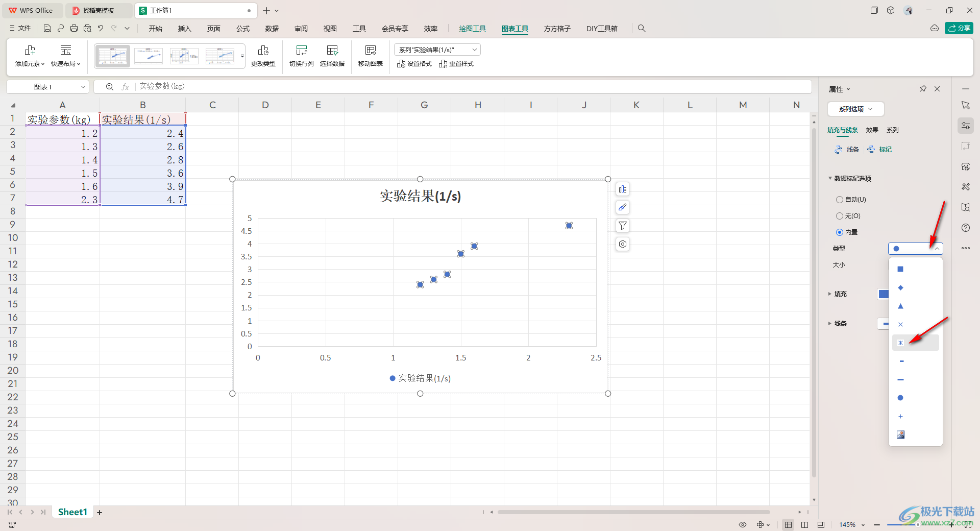Screen dimensions: 980x531
Task: Open Select Data (选择数据) icon
Action: pyautogui.click(x=332, y=51)
